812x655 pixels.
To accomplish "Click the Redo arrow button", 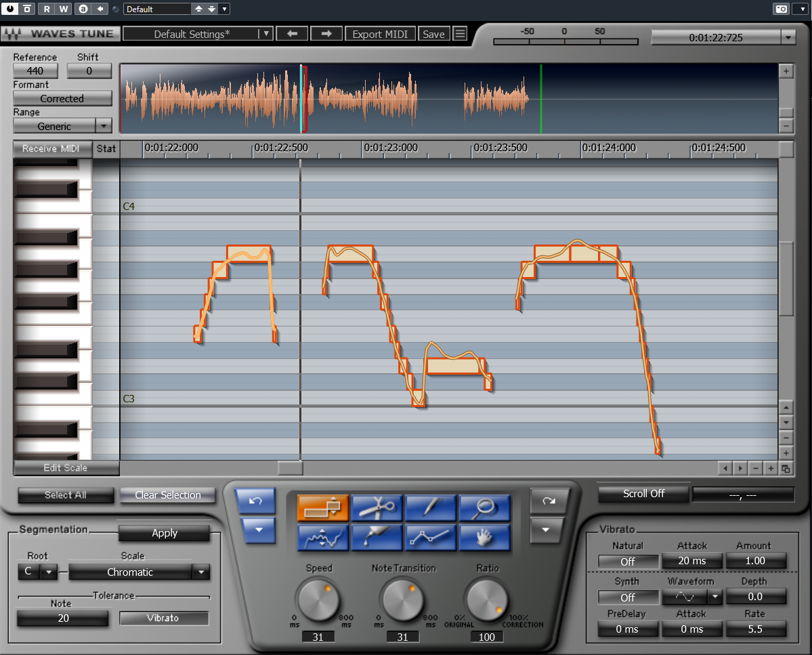I will click(549, 501).
